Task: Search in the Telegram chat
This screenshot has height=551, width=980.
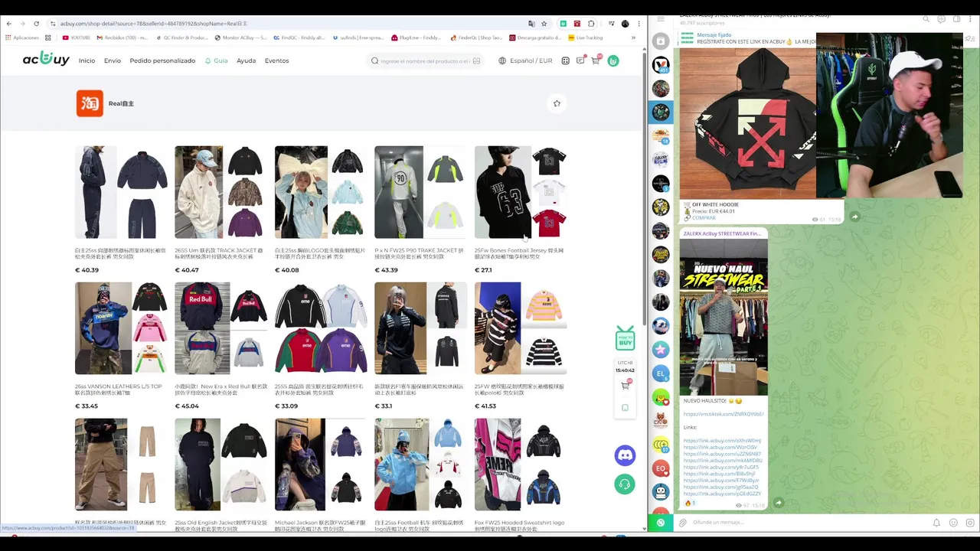Action: (x=926, y=19)
